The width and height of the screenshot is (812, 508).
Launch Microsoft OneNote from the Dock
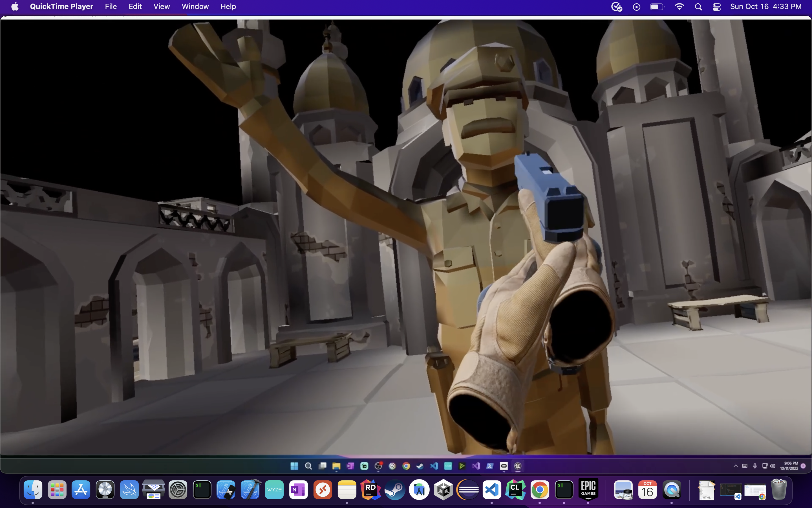[299, 489]
